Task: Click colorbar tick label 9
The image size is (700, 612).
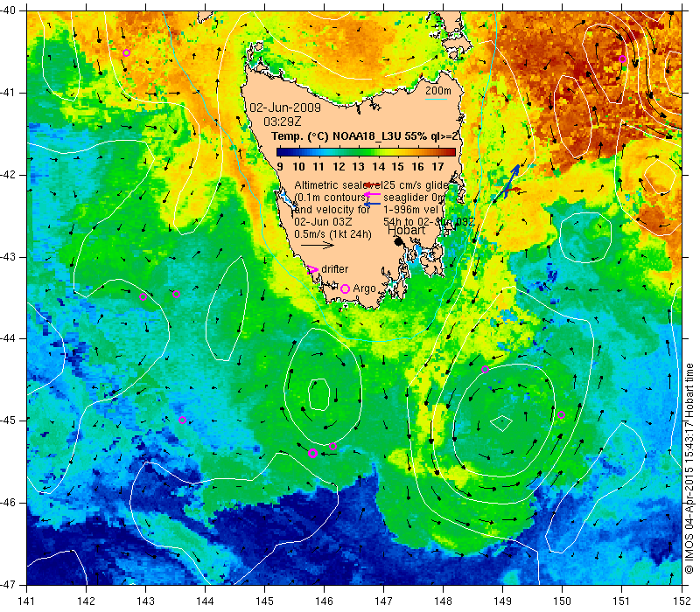Action: pos(280,167)
